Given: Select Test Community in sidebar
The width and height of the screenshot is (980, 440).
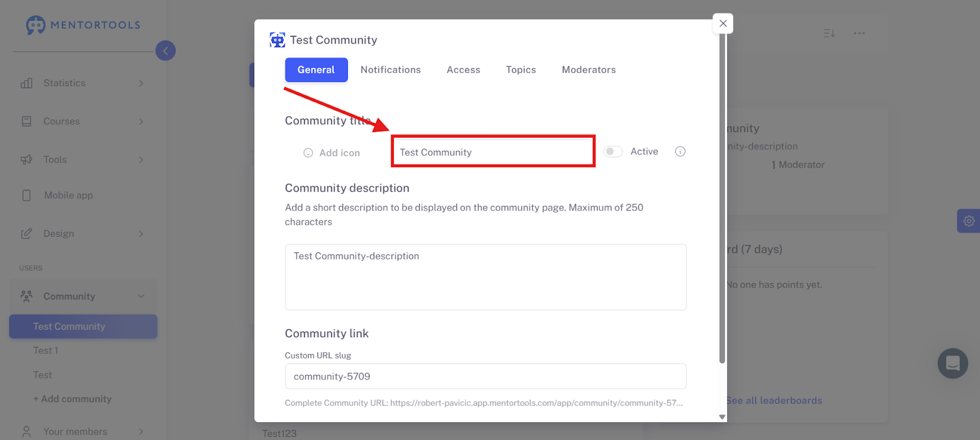Looking at the screenshot, I should [x=83, y=327].
